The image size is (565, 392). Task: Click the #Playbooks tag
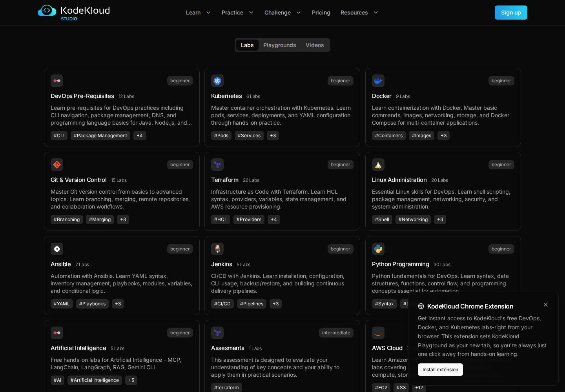[x=92, y=304]
